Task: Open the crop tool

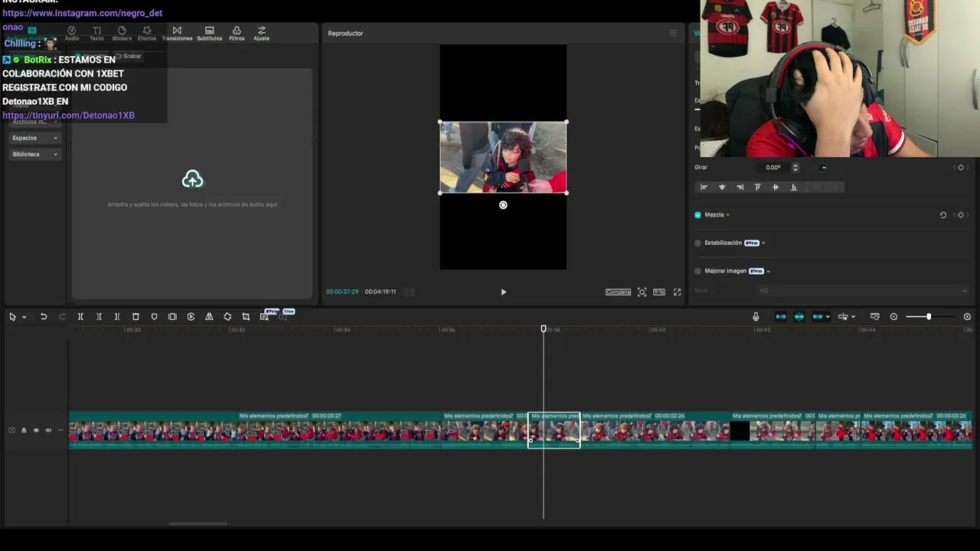Action: 246,317
